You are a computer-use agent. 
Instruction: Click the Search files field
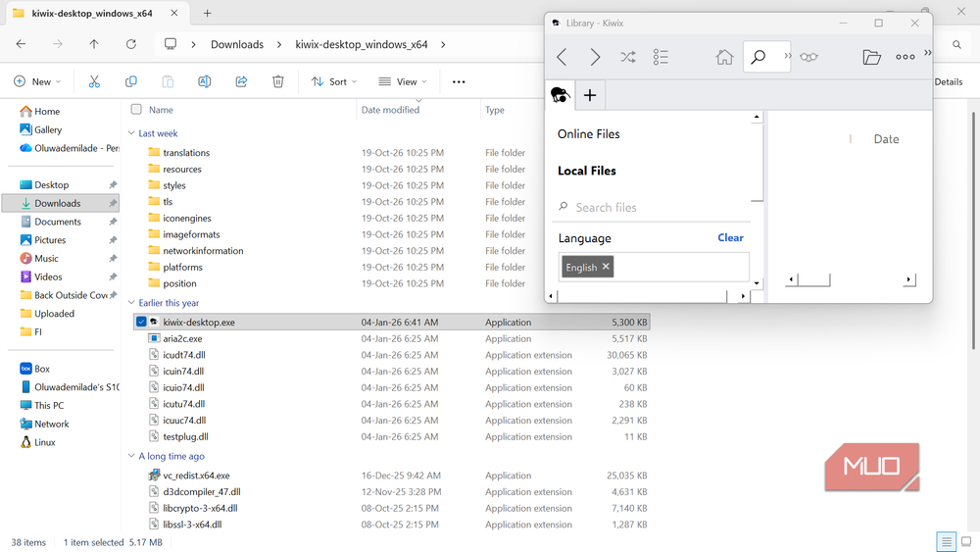click(x=654, y=208)
